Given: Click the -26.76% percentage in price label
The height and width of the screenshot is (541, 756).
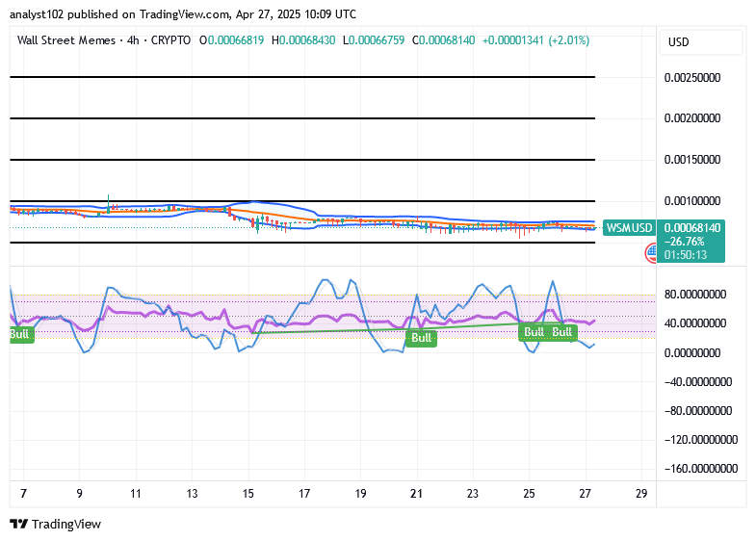Looking at the screenshot, I should pyautogui.click(x=684, y=241).
